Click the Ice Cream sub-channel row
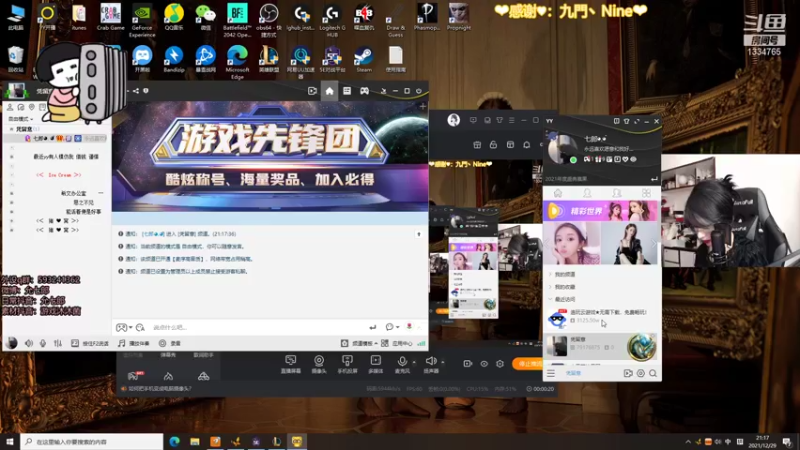Screen dimensions: 800x450 click(x=59, y=175)
